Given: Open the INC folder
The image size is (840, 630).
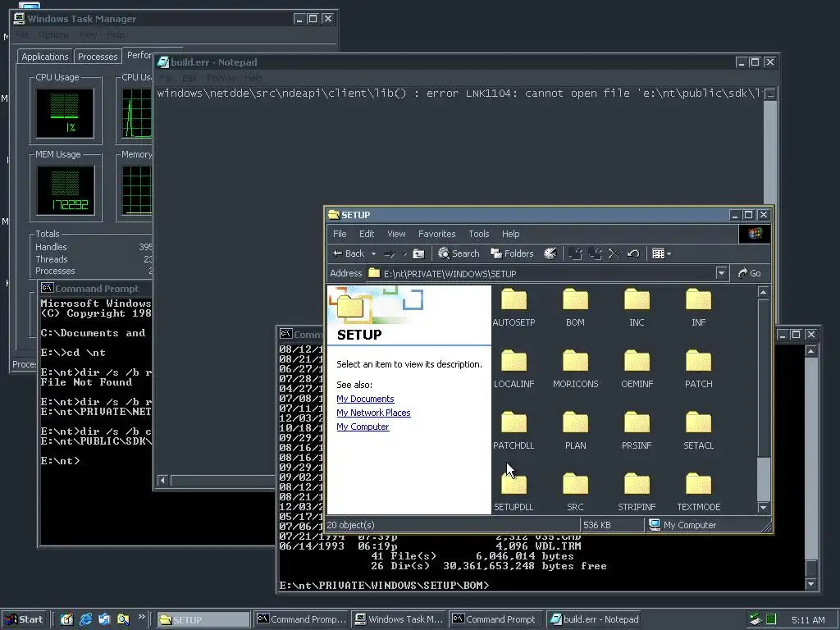Looking at the screenshot, I should pyautogui.click(x=637, y=307).
